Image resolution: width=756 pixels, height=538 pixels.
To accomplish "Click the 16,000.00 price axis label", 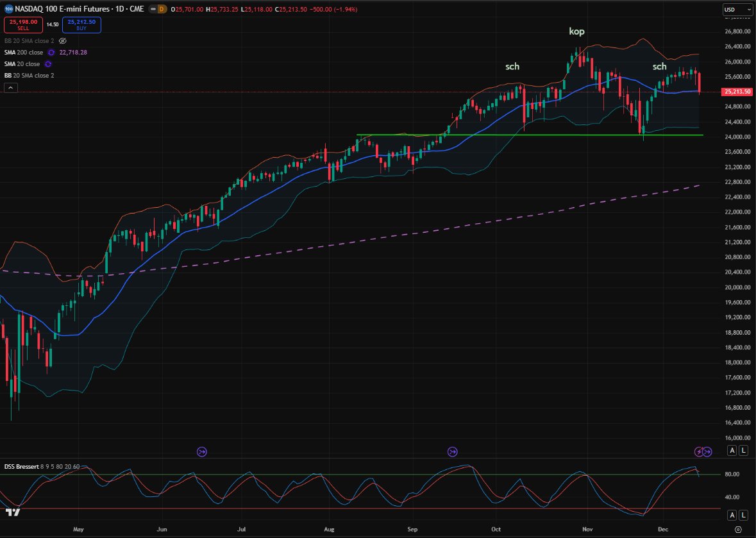I will pyautogui.click(x=737, y=438).
